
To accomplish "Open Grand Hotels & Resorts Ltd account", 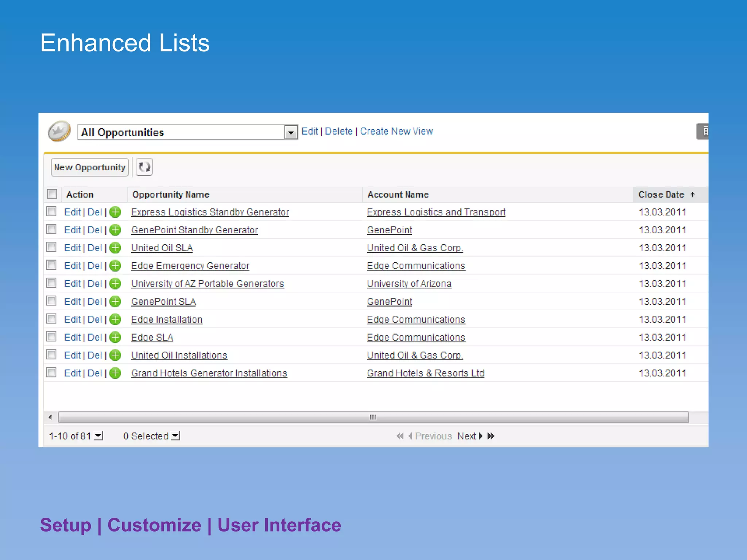I will click(x=426, y=373).
